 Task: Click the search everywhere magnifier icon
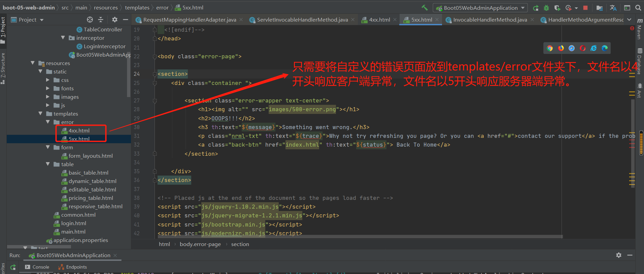pyautogui.click(x=638, y=8)
